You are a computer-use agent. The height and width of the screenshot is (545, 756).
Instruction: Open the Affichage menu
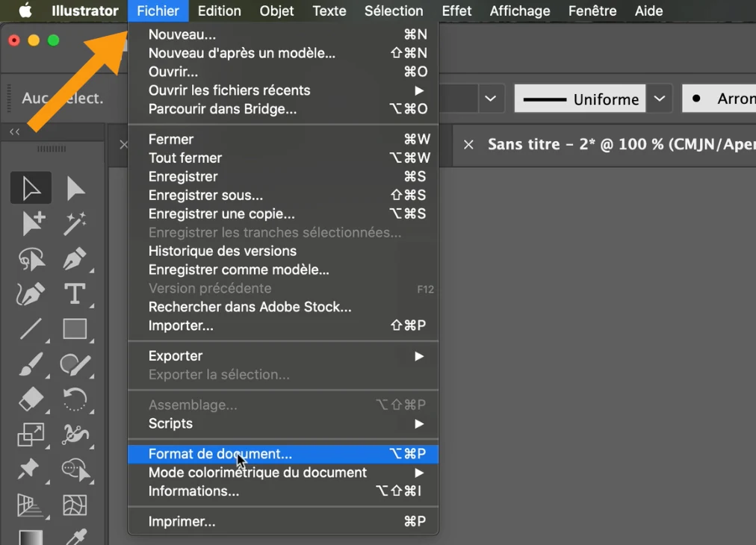tap(520, 10)
